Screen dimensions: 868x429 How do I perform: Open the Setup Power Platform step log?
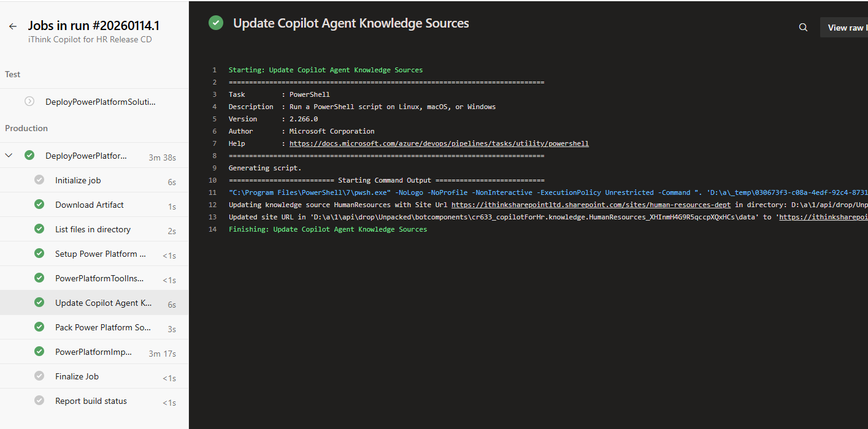click(100, 254)
